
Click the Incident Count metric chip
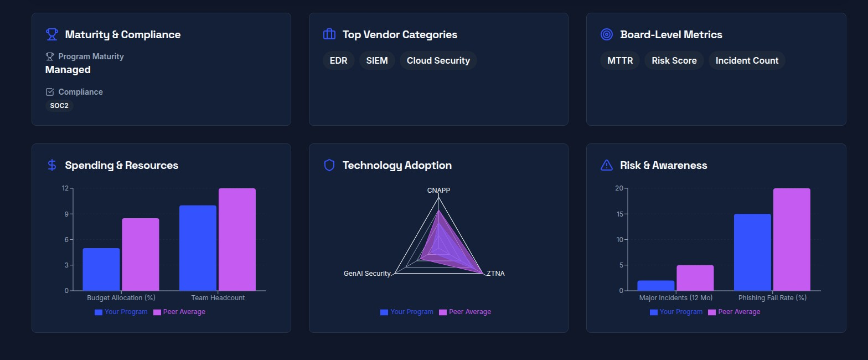point(747,60)
